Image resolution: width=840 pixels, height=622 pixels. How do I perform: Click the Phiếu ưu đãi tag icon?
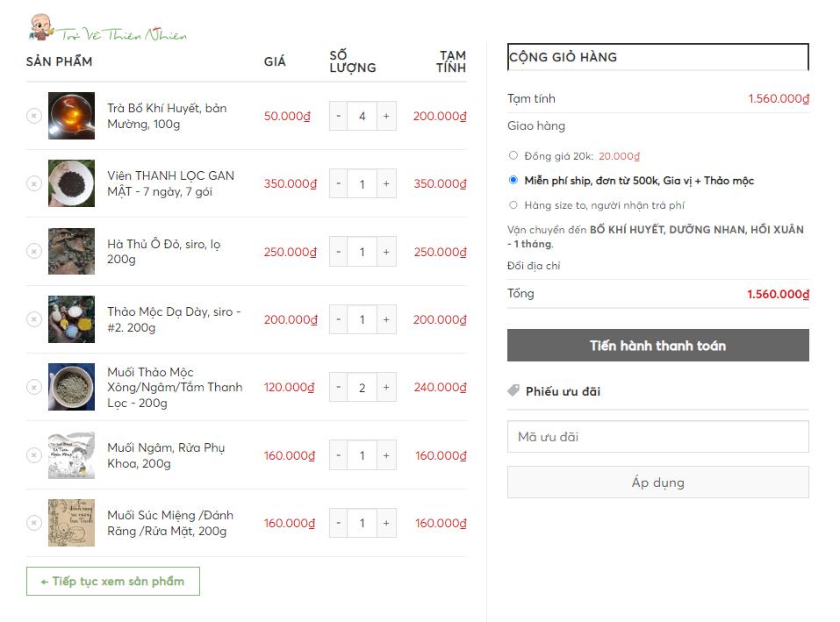pyautogui.click(x=513, y=390)
